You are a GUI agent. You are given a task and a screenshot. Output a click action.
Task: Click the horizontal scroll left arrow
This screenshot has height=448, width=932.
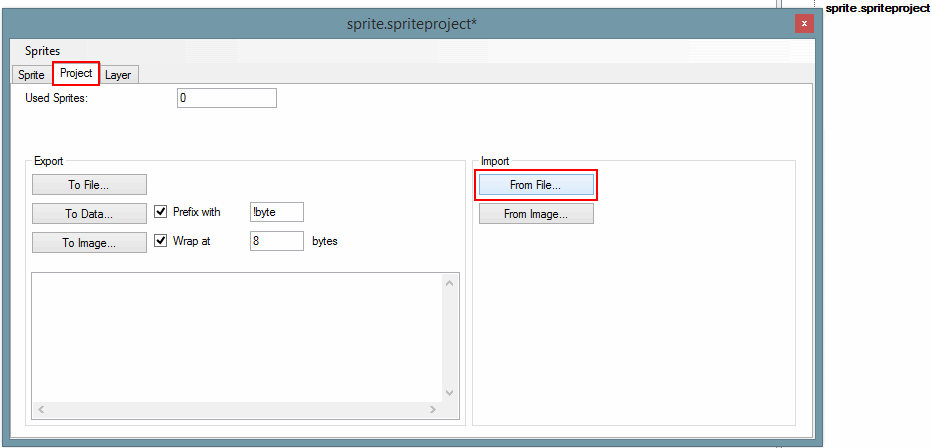[x=41, y=410]
